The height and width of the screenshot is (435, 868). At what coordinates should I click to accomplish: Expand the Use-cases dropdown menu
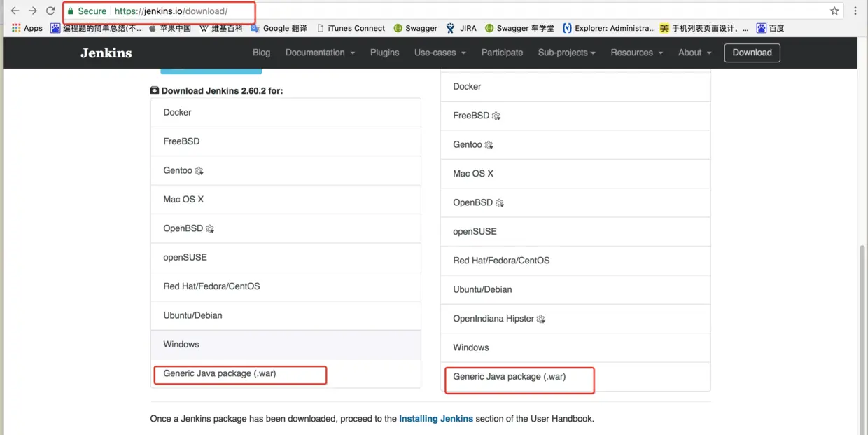[x=440, y=53]
